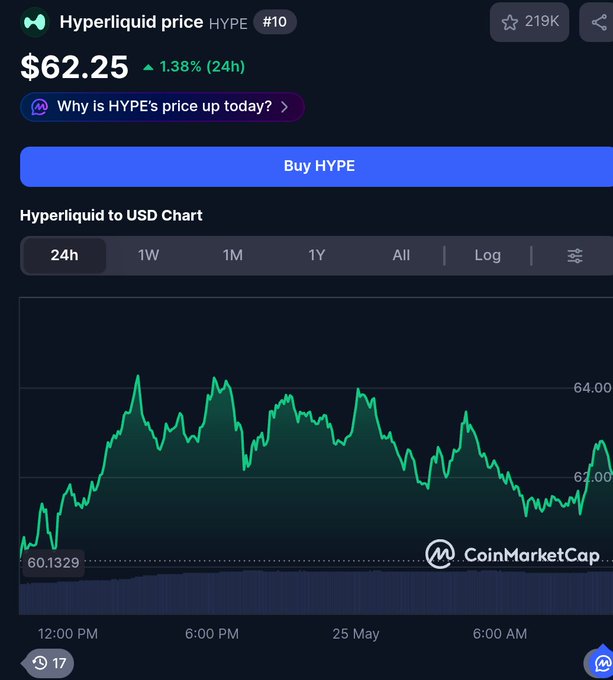Switch chart to 1Y range
This screenshot has height=680, width=613.
pyautogui.click(x=317, y=255)
